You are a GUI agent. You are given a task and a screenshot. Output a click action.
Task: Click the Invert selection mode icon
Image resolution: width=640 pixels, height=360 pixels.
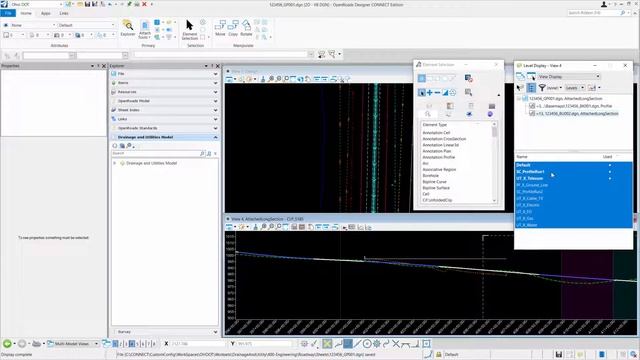coord(445,93)
